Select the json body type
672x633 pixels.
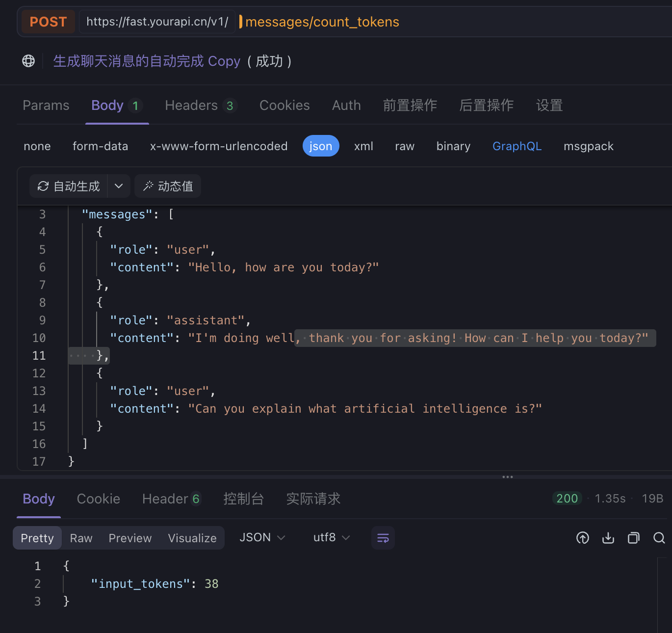(321, 146)
